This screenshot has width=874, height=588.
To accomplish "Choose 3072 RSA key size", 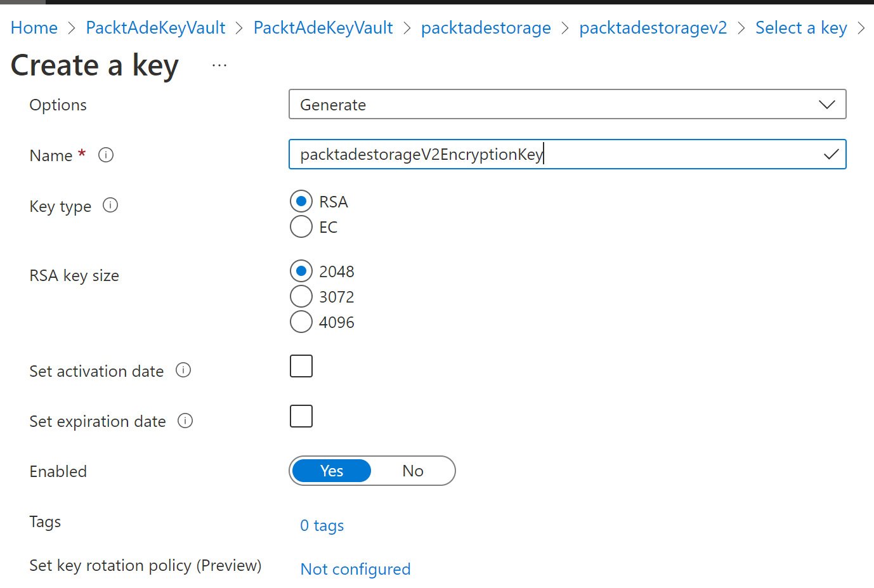I will (301, 296).
